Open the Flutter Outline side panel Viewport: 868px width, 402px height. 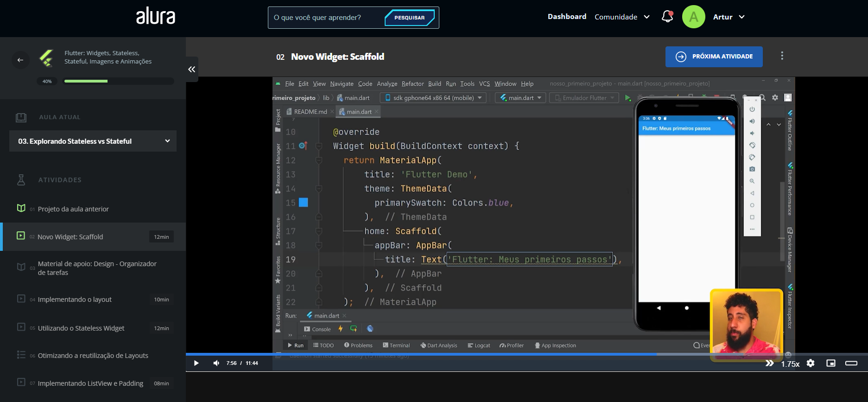click(x=790, y=131)
